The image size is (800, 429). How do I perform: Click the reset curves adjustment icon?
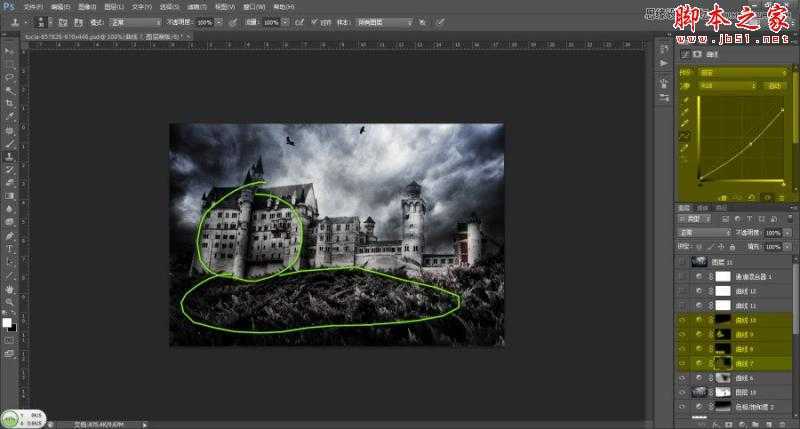(752, 197)
